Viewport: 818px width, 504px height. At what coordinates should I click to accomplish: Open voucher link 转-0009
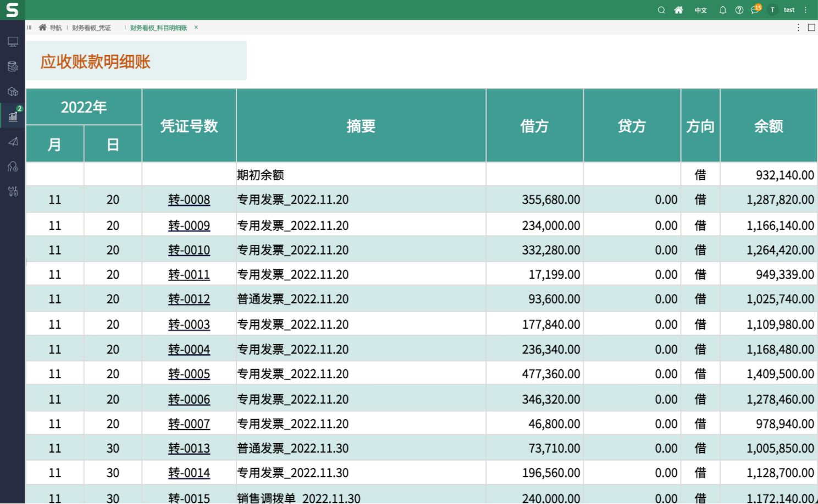tap(189, 226)
